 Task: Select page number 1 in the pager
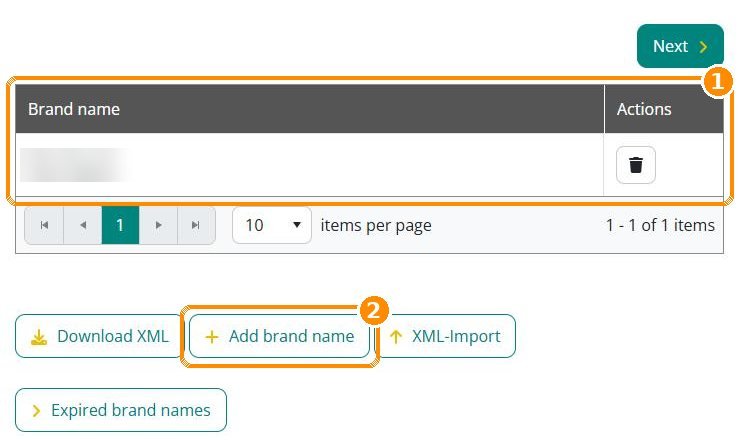[120, 225]
